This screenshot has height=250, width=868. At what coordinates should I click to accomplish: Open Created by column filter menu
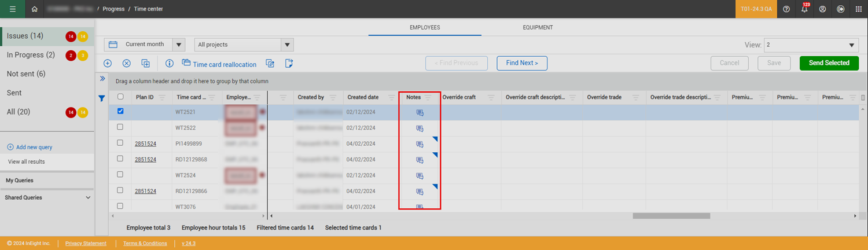[334, 97]
